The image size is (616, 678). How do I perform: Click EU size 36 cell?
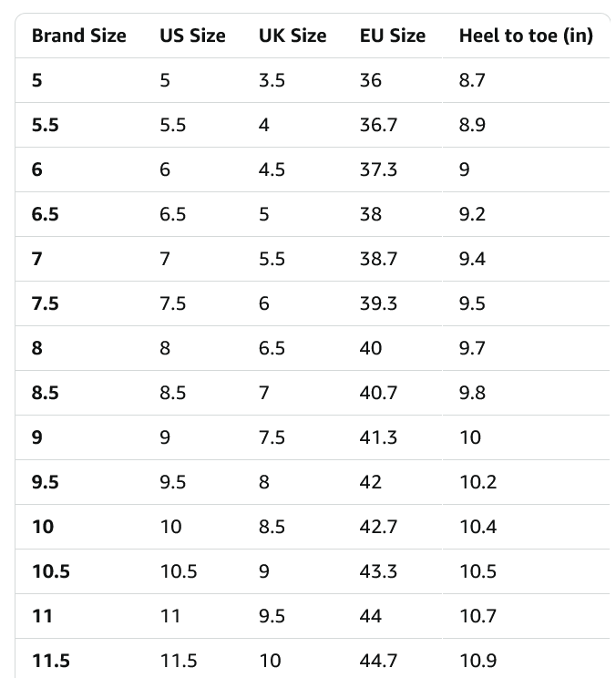pyautogui.click(x=370, y=80)
